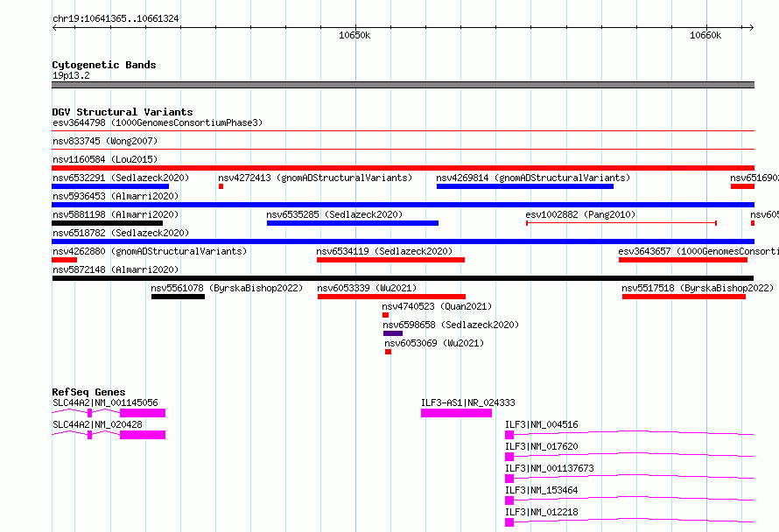Click the small red nsv4740523 Quan2021 marker
Viewport: 779px width, 532px height.
(385, 315)
